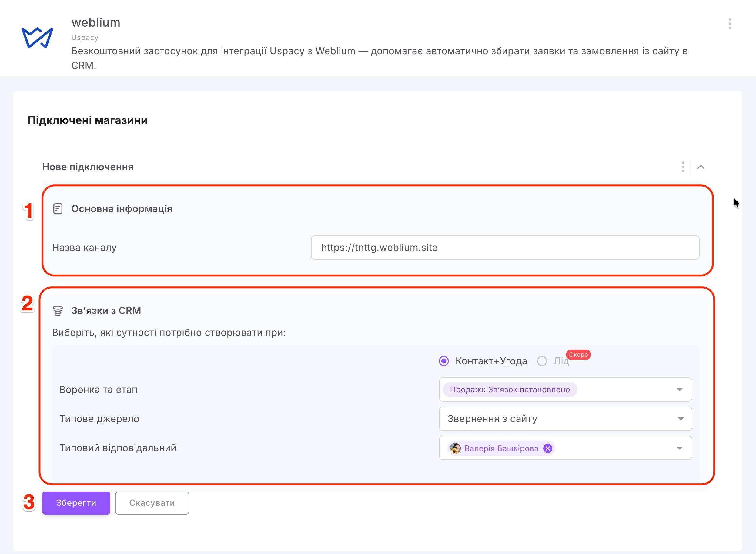
Task: Click the Скасувати button
Action: (152, 503)
